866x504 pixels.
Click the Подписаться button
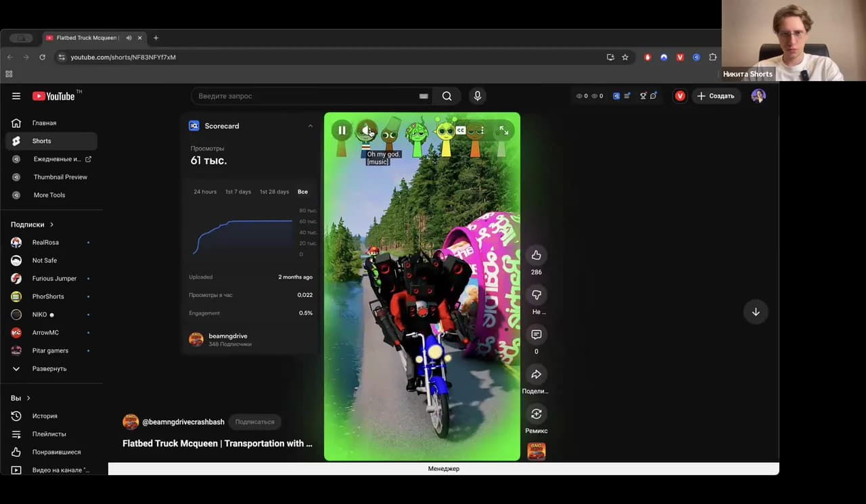pyautogui.click(x=254, y=421)
